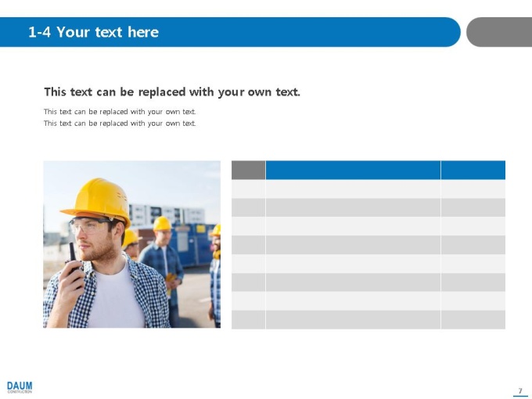Click the second small body text line

click(x=120, y=123)
